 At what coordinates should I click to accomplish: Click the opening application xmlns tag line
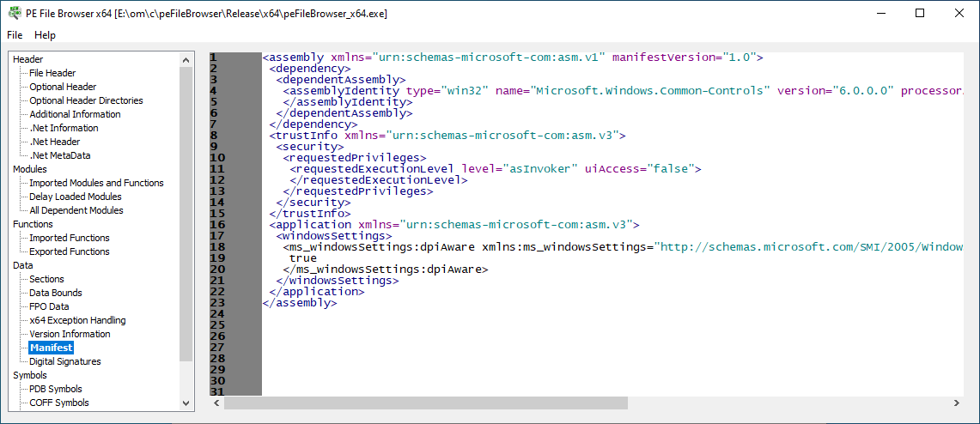pos(455,225)
